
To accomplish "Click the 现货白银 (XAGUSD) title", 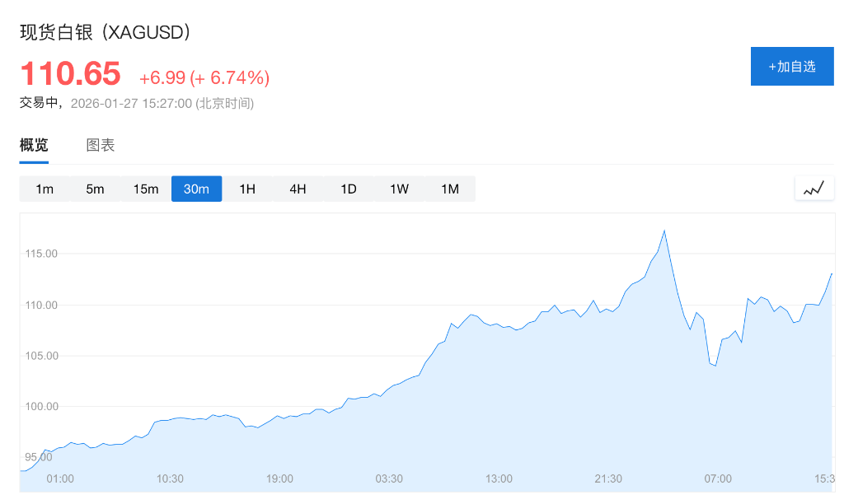I will point(106,32).
